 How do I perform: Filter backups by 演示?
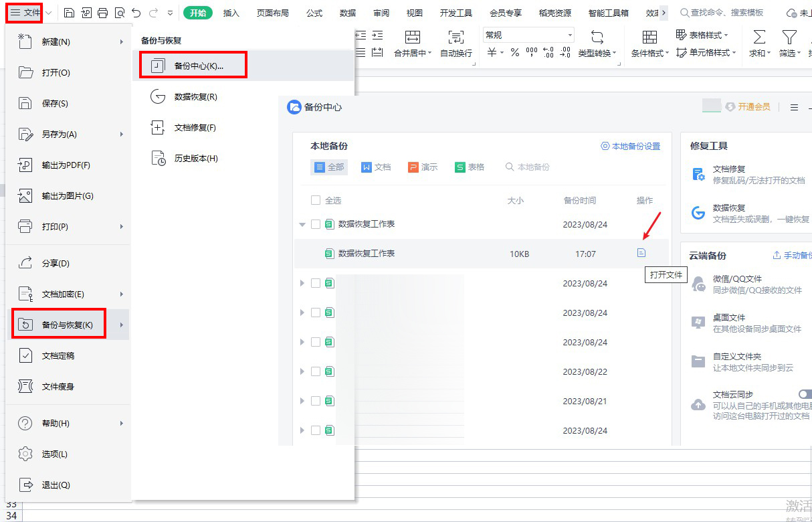click(x=423, y=167)
